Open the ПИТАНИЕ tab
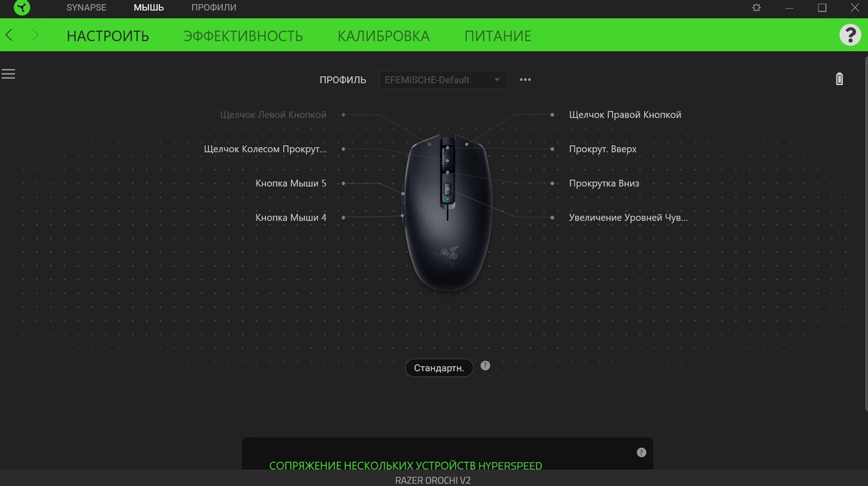Viewport: 868px width, 486px height. point(498,36)
